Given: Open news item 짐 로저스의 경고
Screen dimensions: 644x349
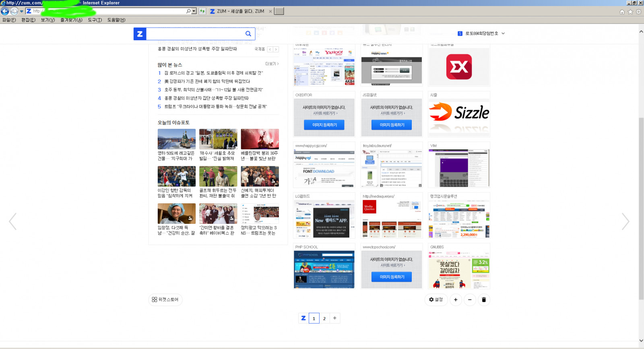Looking at the screenshot, I should coord(213,73).
